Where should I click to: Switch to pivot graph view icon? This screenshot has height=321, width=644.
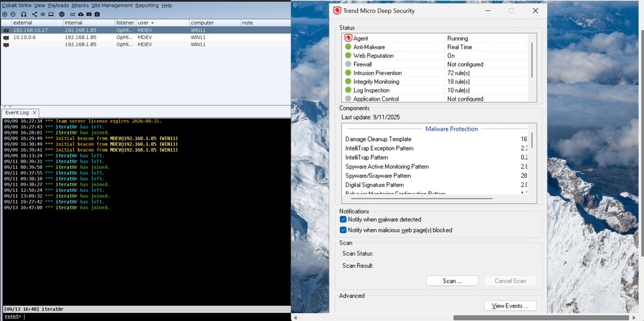tap(35, 14)
